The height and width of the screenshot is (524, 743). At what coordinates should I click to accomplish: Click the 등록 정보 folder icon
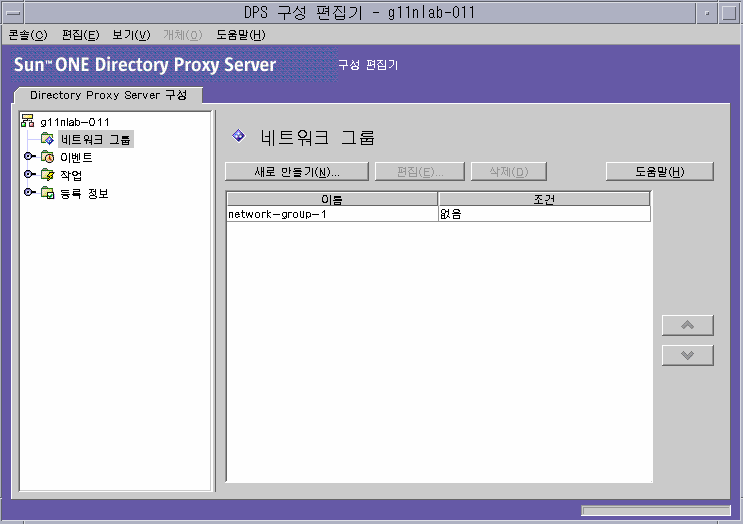point(47,193)
